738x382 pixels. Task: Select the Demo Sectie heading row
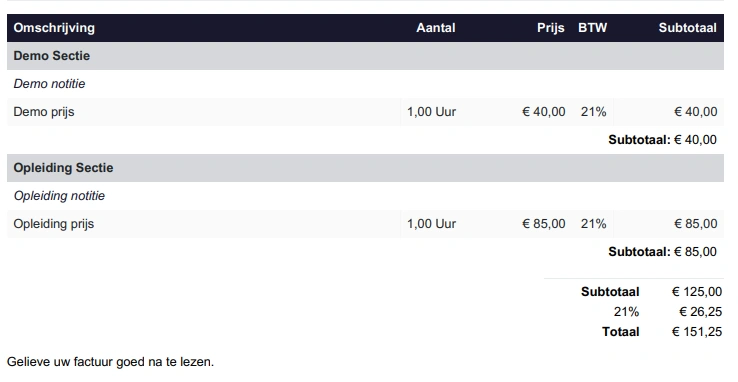[x=365, y=56]
